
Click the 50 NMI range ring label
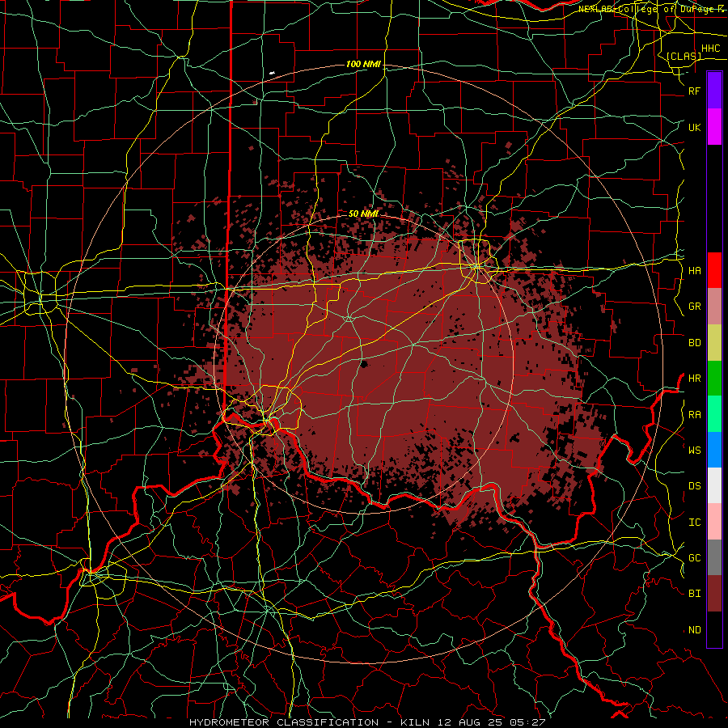point(363,214)
